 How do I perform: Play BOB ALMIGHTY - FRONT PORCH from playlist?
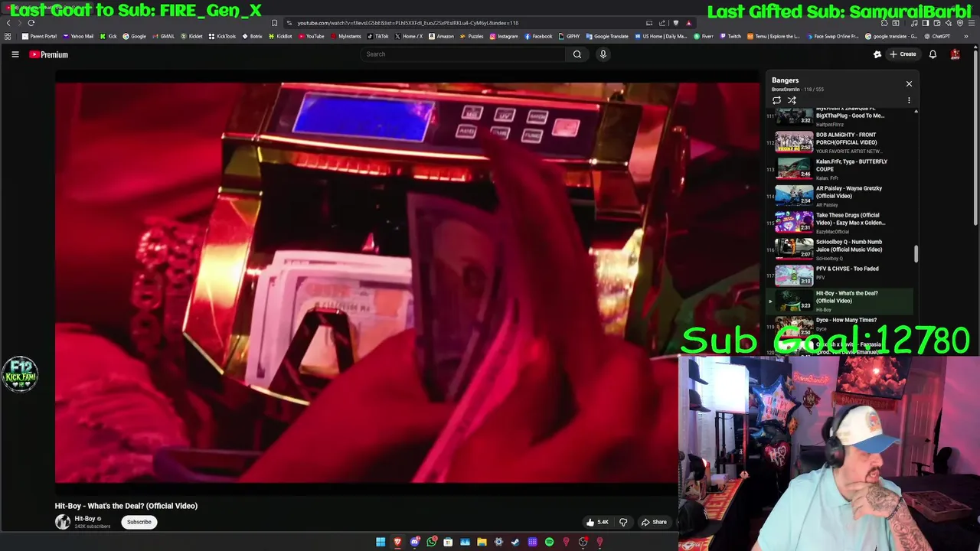coord(840,142)
